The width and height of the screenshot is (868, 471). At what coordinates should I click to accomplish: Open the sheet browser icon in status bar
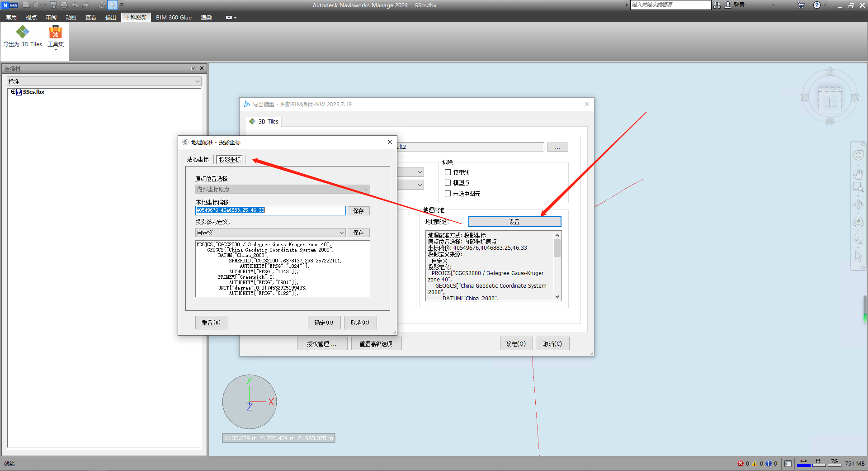(788, 463)
